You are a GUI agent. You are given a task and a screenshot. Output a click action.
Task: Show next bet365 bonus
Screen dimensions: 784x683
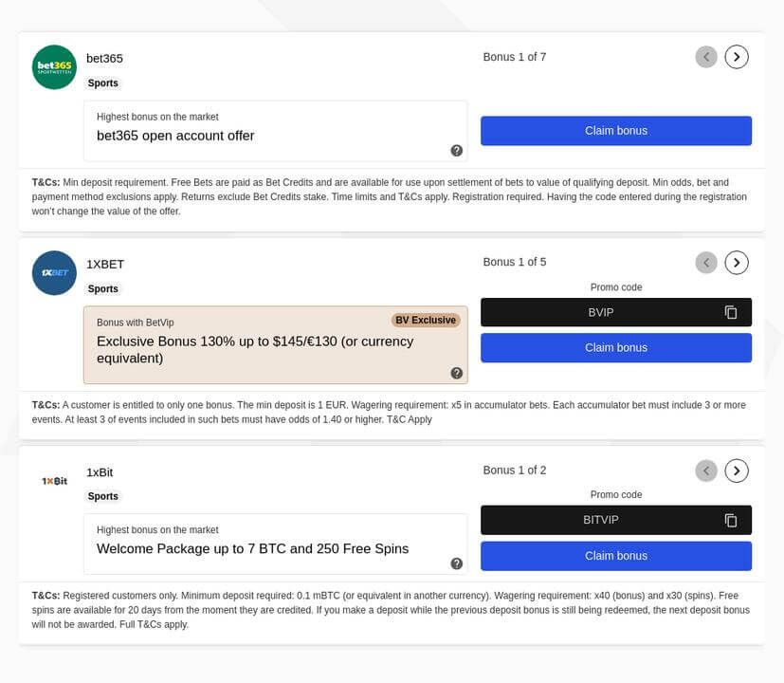pyautogui.click(x=737, y=57)
